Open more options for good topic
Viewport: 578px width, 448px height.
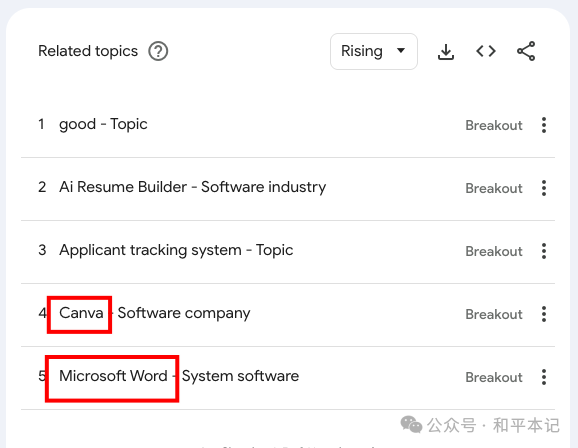pos(544,125)
